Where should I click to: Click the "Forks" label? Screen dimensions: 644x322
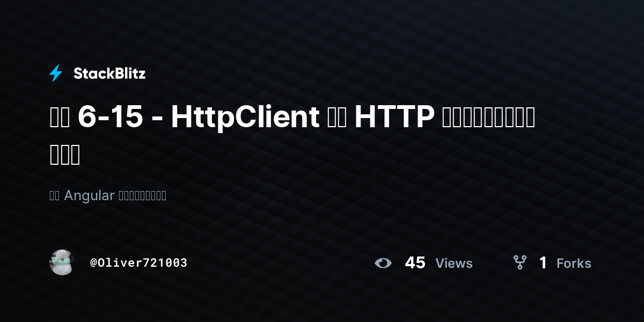point(574,264)
